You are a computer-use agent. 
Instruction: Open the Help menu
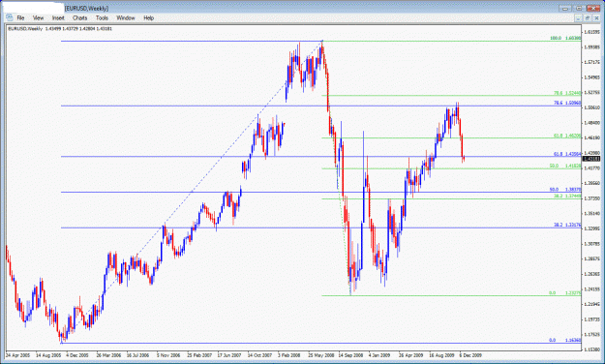(x=148, y=17)
